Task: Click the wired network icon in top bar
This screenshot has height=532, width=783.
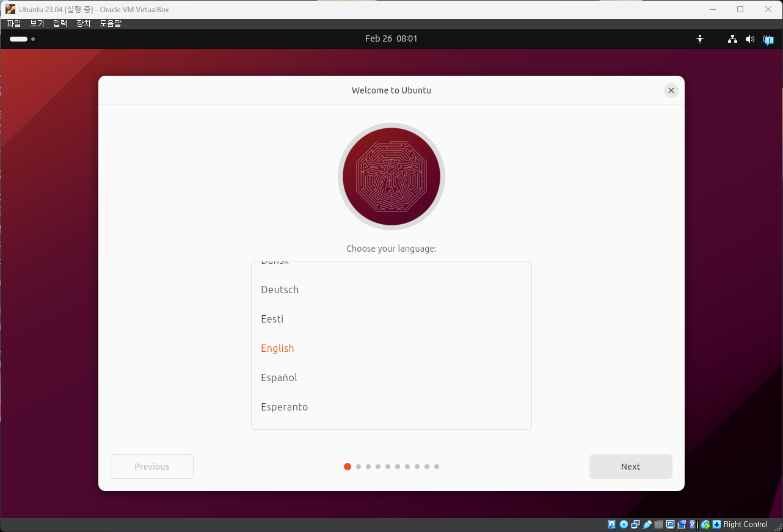Action: pos(732,39)
